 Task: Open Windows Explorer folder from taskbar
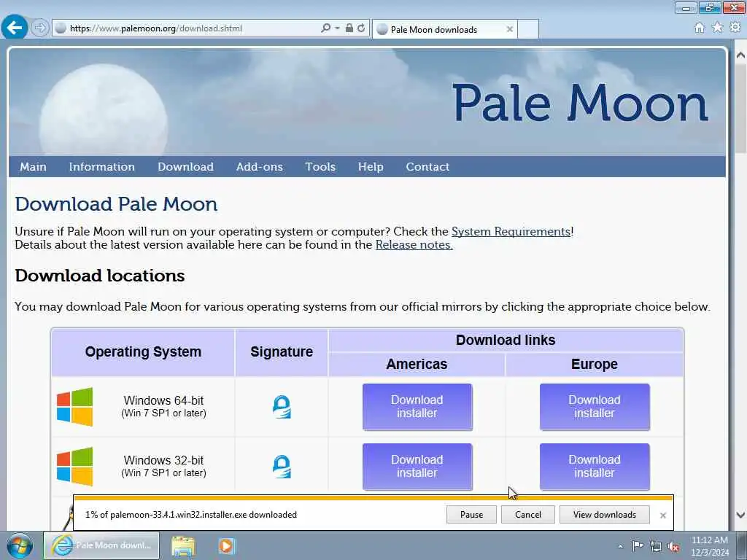click(183, 546)
